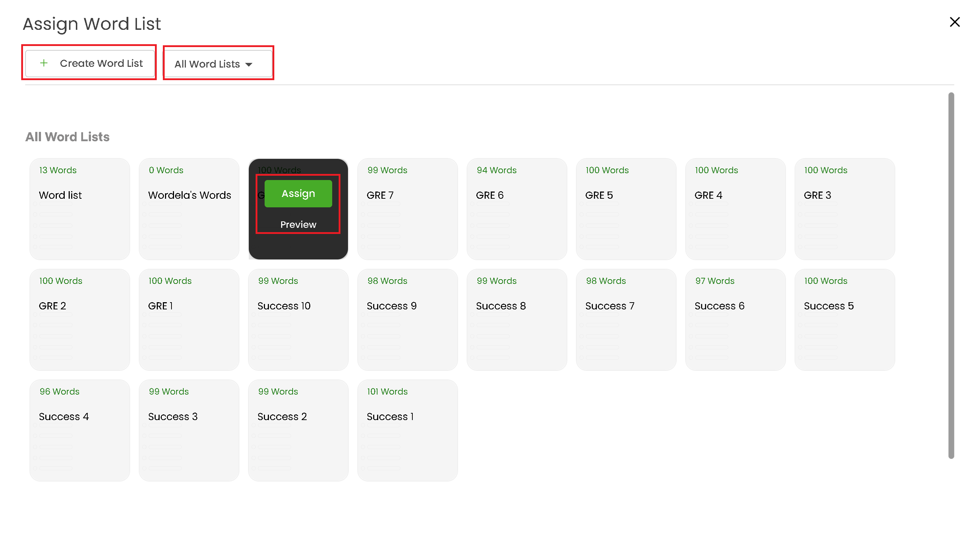Choose the Success 5 card
980x548 pixels.
point(844,319)
